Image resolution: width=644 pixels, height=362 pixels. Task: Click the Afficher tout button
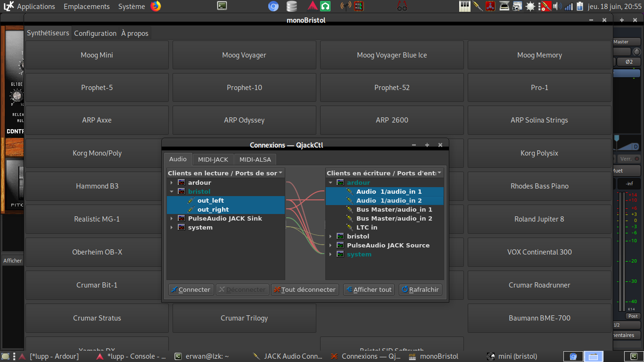coord(369,290)
